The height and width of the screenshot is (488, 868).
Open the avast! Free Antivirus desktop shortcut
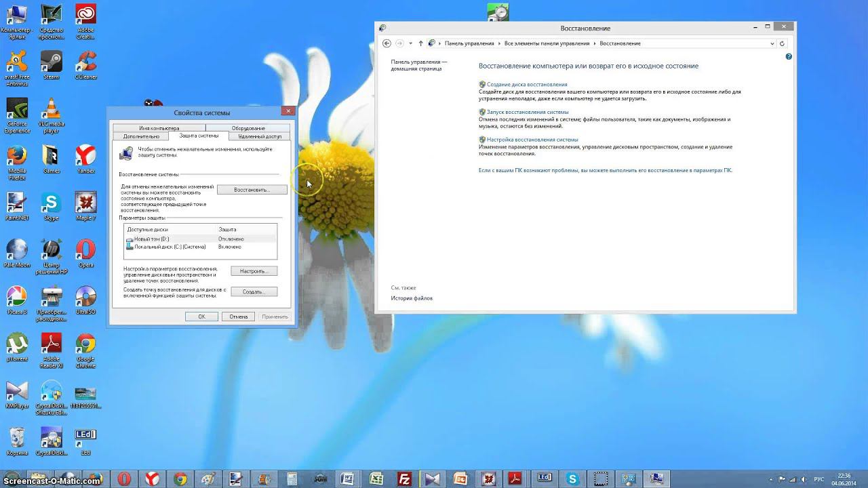point(17,68)
